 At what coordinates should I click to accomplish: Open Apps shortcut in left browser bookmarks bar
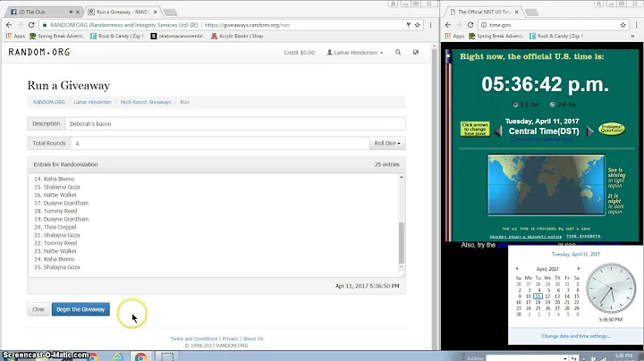pyautogui.click(x=15, y=36)
